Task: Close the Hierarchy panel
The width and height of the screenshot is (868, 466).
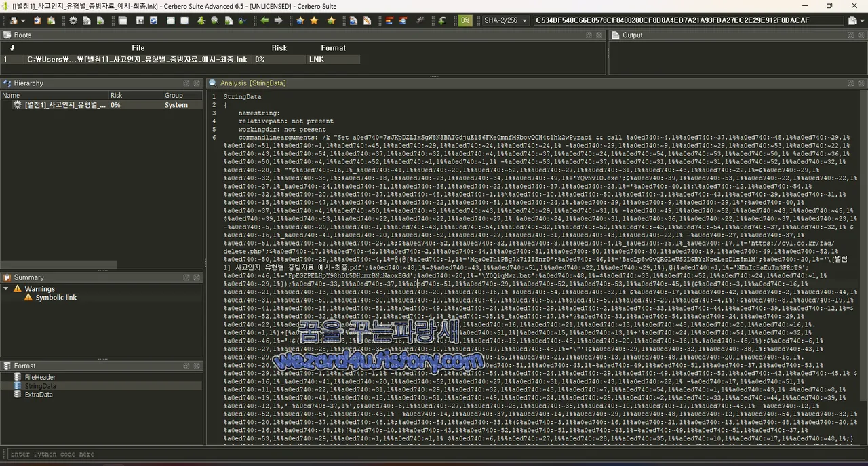Action: 197,83
